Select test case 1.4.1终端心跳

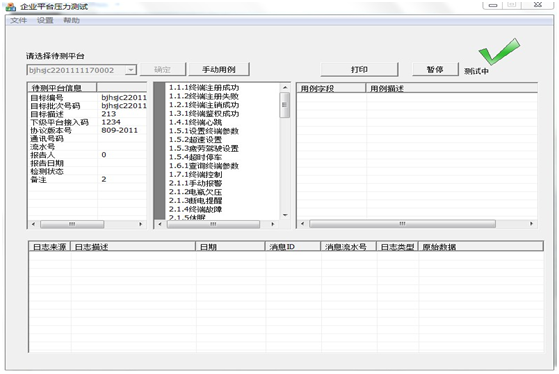coord(195,122)
